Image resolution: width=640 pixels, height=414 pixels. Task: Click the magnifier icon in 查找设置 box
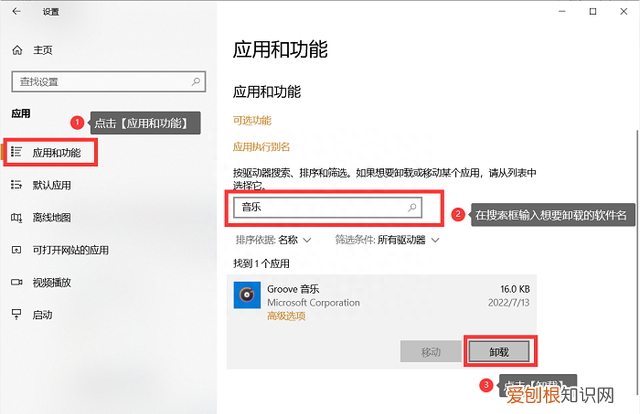pos(196,82)
